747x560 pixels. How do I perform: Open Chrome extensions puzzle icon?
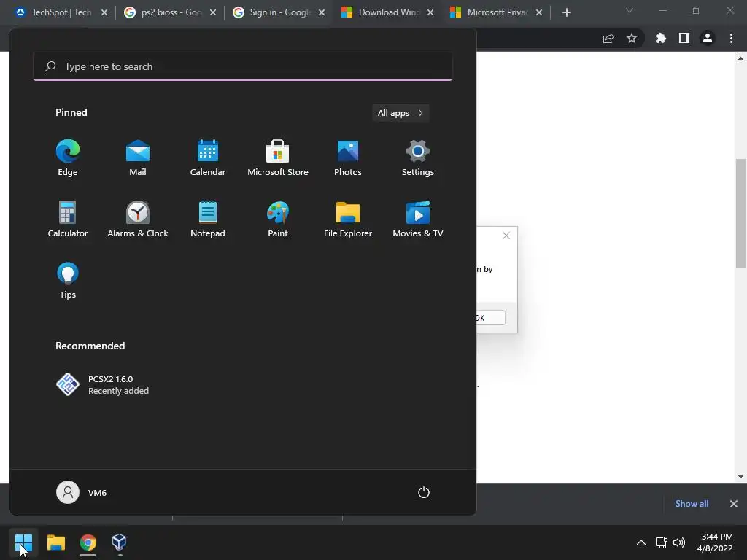click(x=660, y=38)
